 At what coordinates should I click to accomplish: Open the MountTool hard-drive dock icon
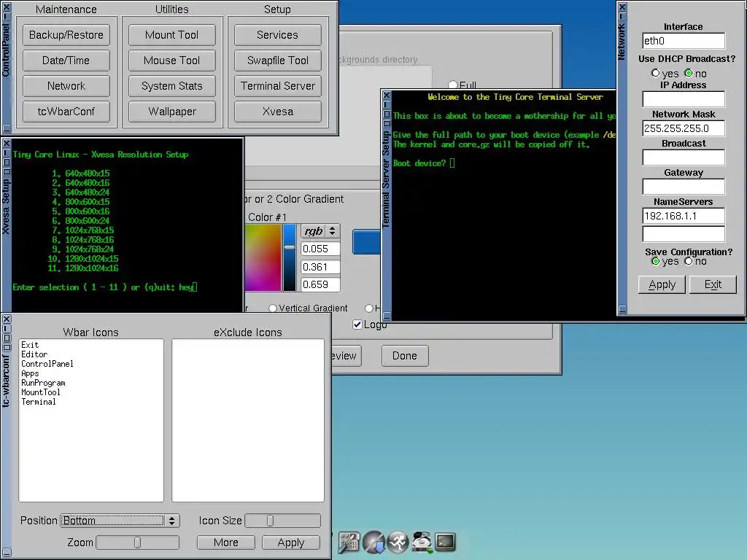tap(422, 542)
